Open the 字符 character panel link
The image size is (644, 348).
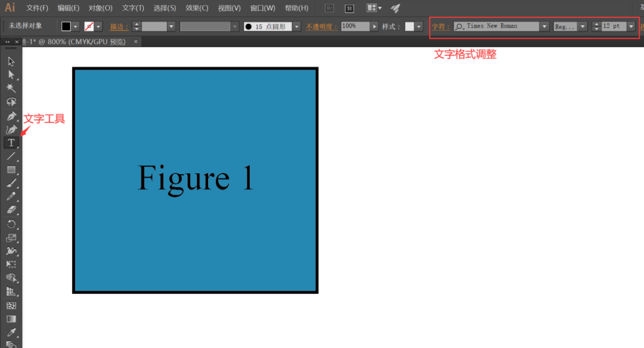[441, 27]
